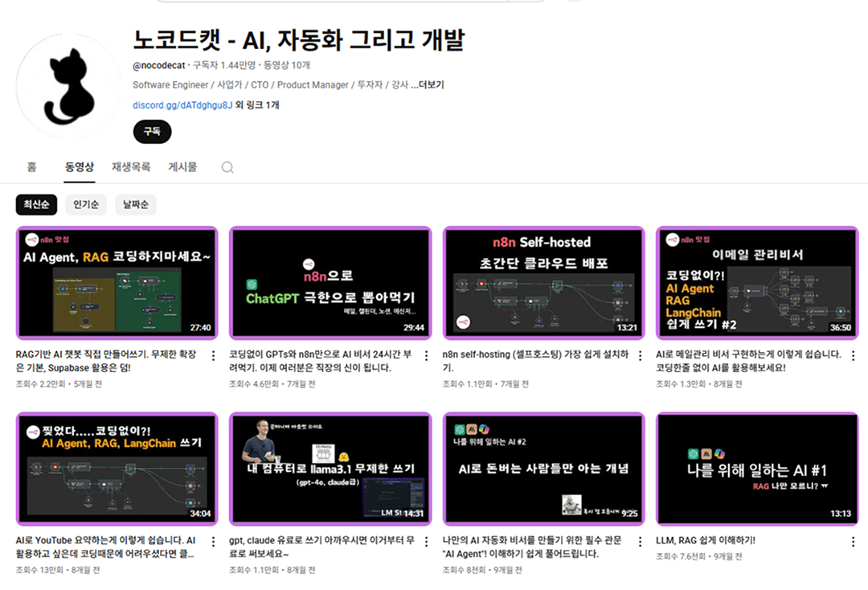Click the black cat channel avatar
This screenshot has height=590, width=868.
(68, 86)
